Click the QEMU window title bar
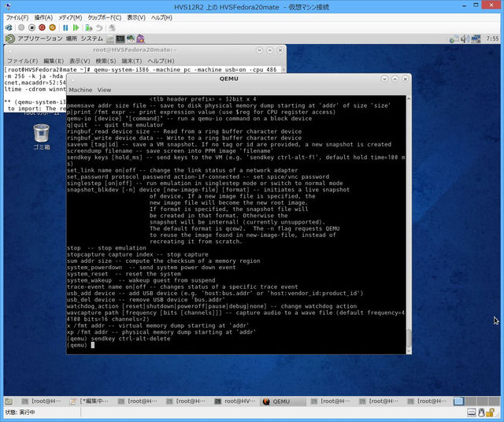Screen dimensions: 504x422 tap(229, 79)
